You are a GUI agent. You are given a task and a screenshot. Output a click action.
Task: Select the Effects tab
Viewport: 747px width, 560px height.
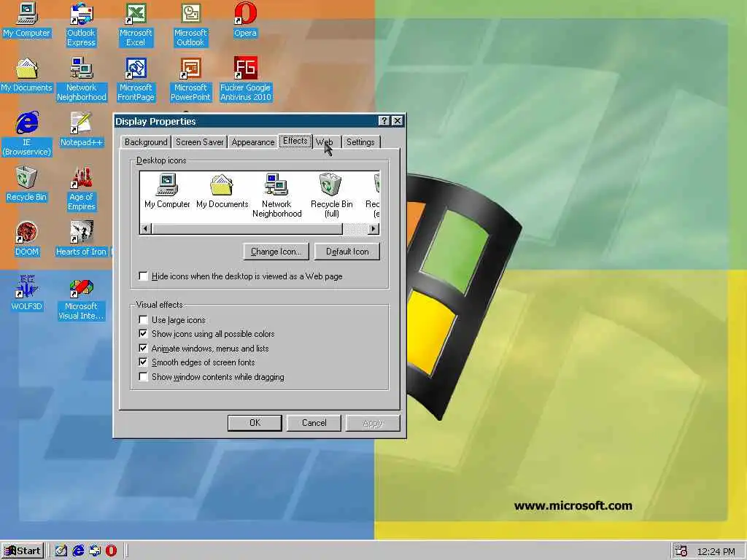[x=295, y=141]
